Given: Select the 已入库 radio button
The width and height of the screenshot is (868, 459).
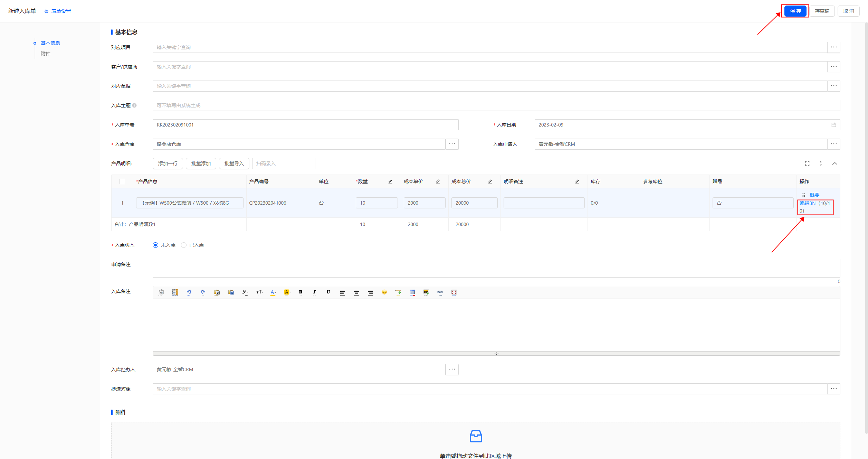Looking at the screenshot, I should coord(184,245).
